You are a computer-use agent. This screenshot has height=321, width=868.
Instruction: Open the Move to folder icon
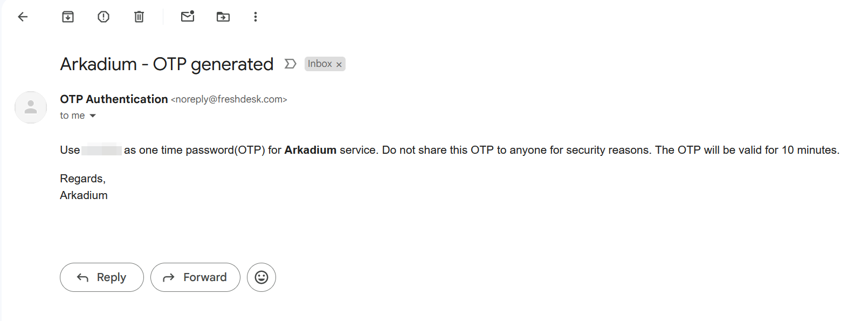(223, 17)
